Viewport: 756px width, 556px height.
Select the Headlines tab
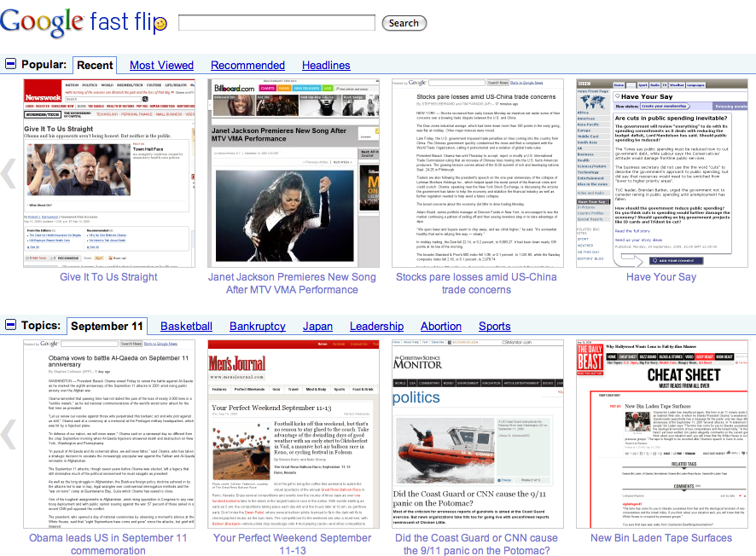326,65
